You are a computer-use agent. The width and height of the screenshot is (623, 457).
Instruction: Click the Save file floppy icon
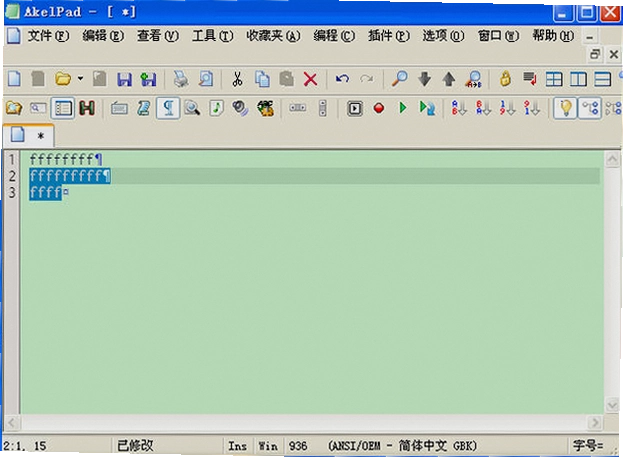tap(124, 79)
